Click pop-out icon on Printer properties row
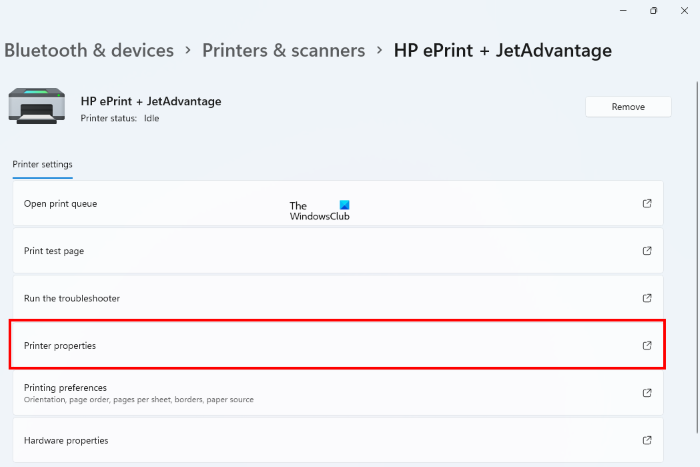The width and height of the screenshot is (700, 467). [x=647, y=345]
